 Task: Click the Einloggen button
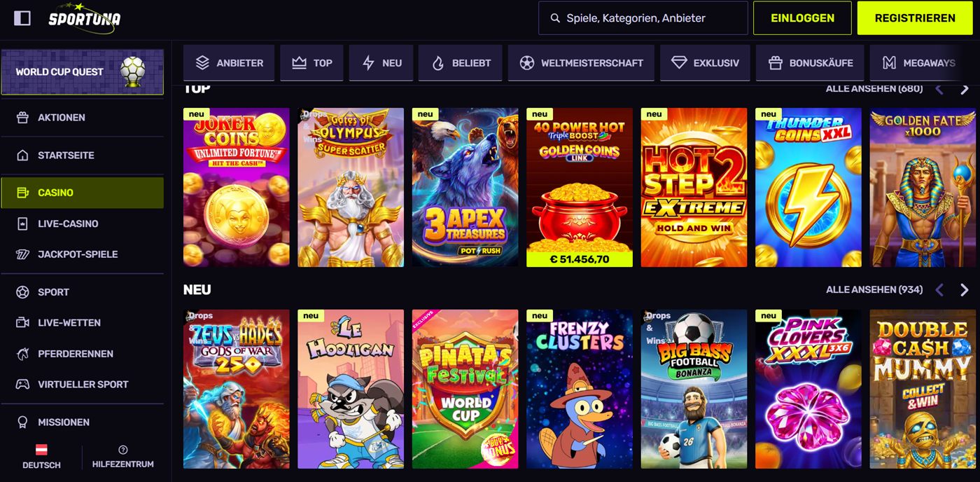[802, 18]
